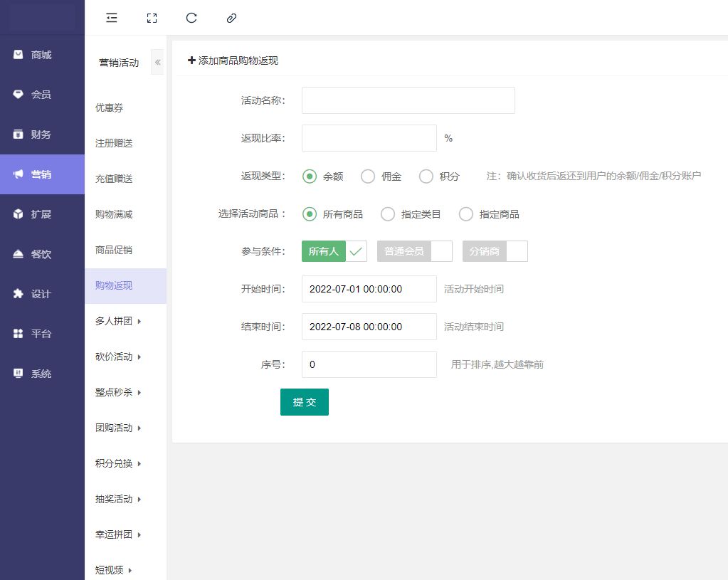Viewport: 728px width, 580px height.
Task: Go to 购物满减 menu item
Action: tap(114, 214)
